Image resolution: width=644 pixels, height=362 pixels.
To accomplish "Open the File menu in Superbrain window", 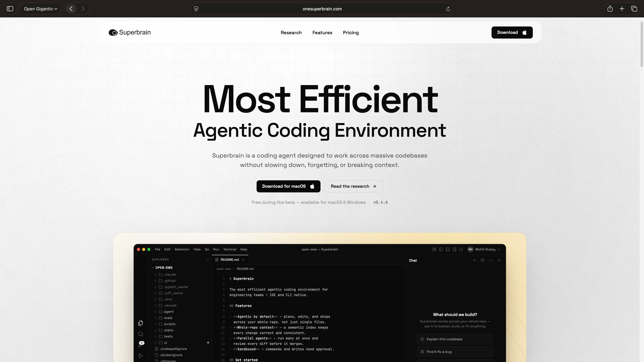I will (157, 249).
